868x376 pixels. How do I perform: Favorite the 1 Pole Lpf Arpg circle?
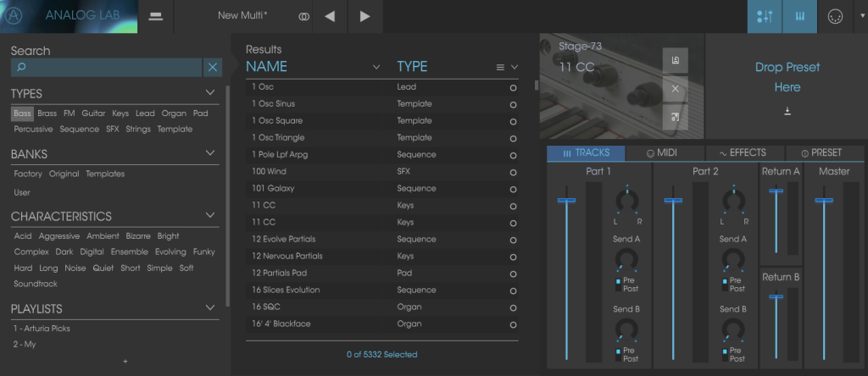(x=513, y=155)
